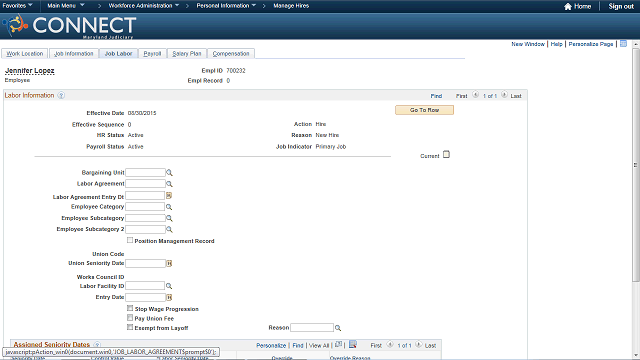Image resolution: width=640 pixels, height=360 pixels.
Task: Click scrollbar up arrow
Action: point(636,44)
